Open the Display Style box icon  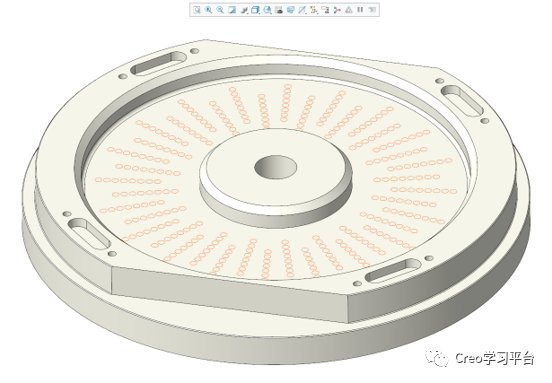(255, 10)
